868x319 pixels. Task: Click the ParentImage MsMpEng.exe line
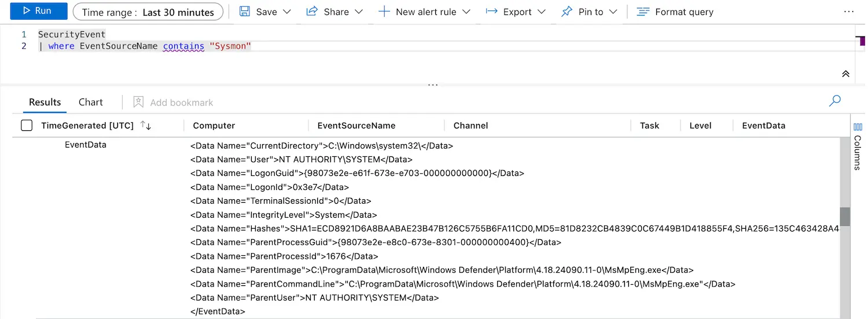coord(442,270)
